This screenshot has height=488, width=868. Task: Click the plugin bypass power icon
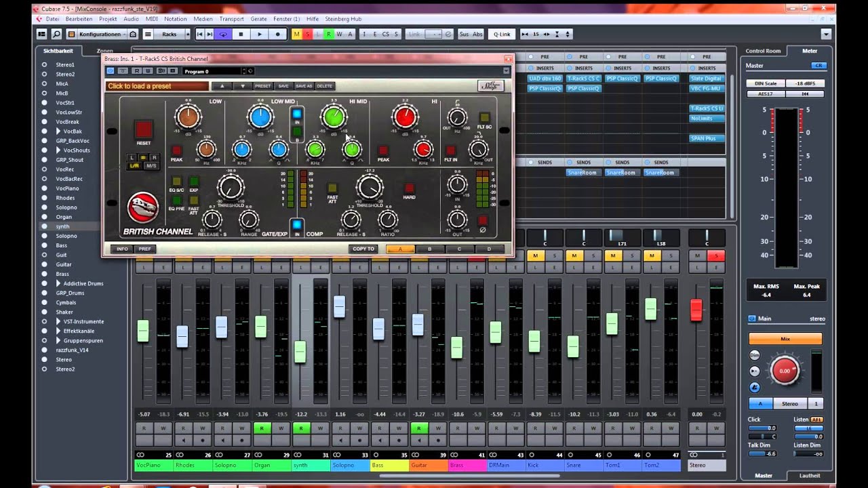[111, 70]
